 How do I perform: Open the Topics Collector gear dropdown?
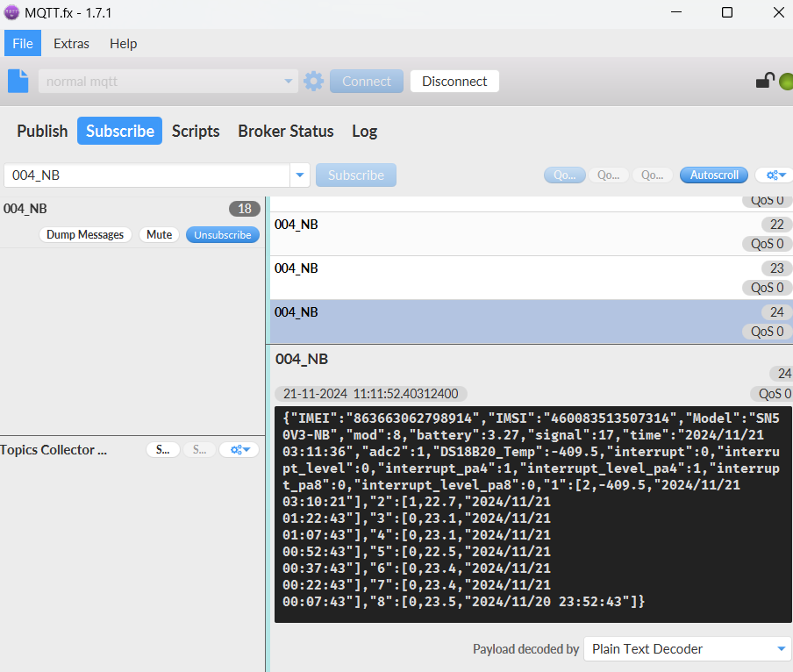coord(239,449)
